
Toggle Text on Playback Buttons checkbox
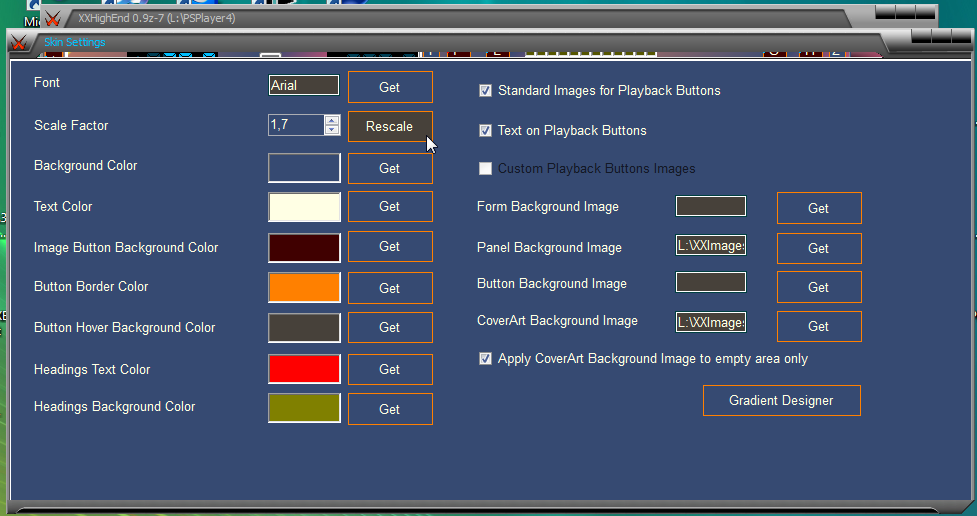pos(485,131)
